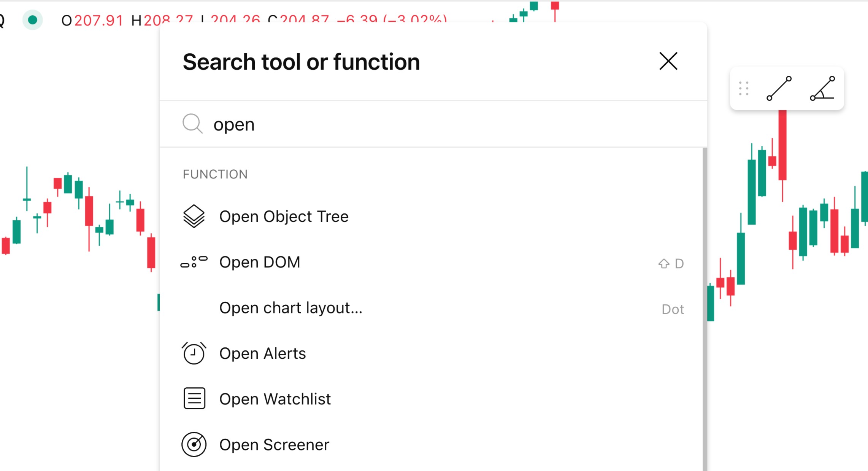
Task: Click the Shift+D shortcut hint for Open DOM
Action: click(x=671, y=263)
